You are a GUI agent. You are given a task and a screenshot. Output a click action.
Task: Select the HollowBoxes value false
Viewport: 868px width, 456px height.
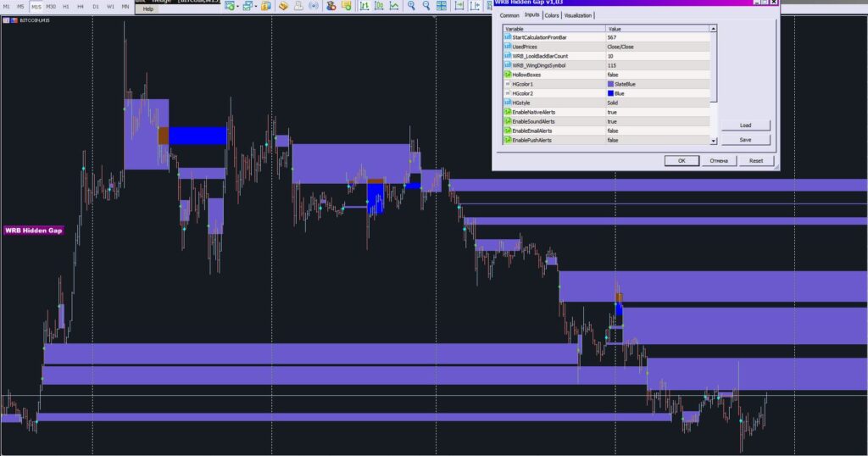coord(613,75)
